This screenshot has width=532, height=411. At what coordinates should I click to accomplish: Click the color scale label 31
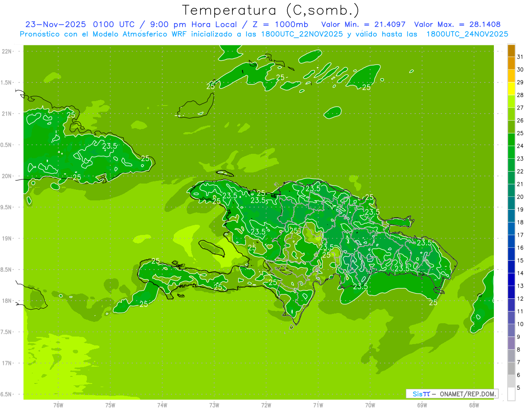pos(521,57)
